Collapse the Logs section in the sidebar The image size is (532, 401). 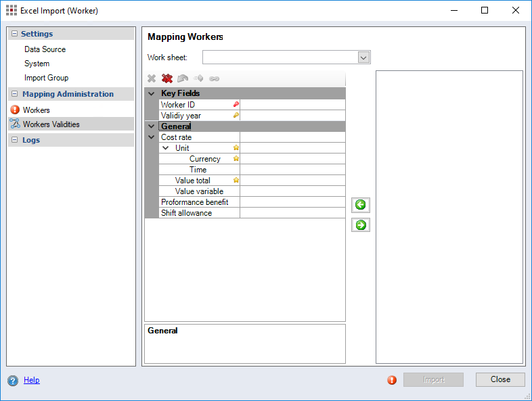[x=14, y=140]
